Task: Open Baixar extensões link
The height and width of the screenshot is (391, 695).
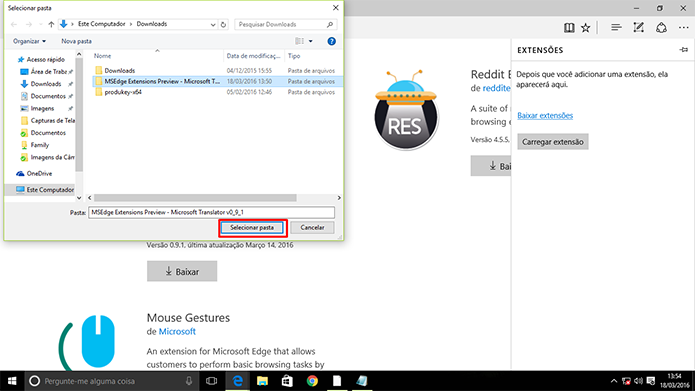Action: [545, 115]
